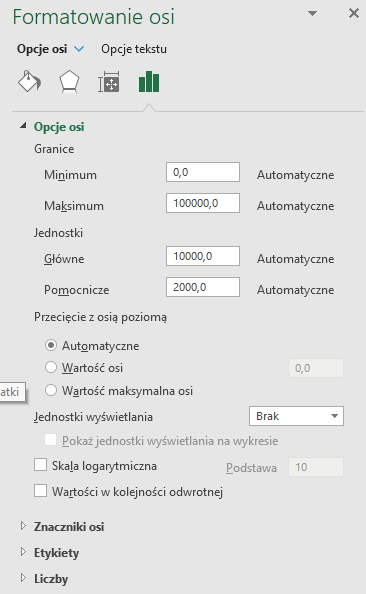Enable Wartości w kolejności odwrotnej checkbox

coord(41,491)
